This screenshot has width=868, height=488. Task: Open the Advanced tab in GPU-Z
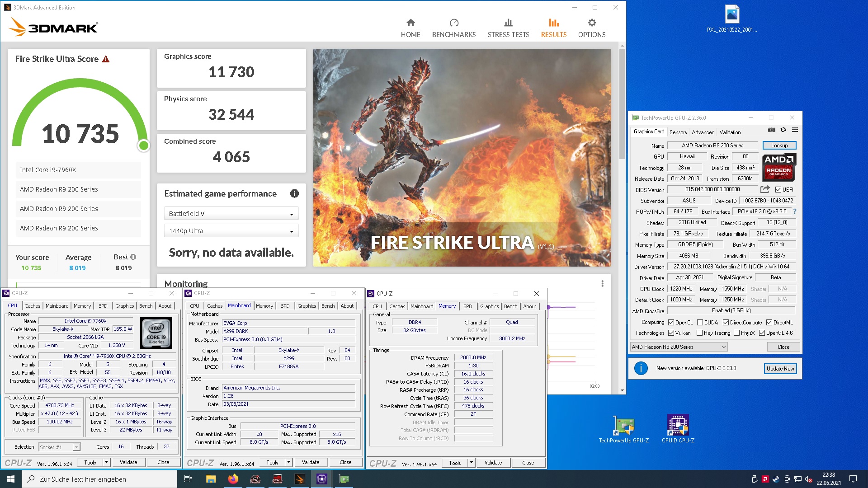pos(703,132)
